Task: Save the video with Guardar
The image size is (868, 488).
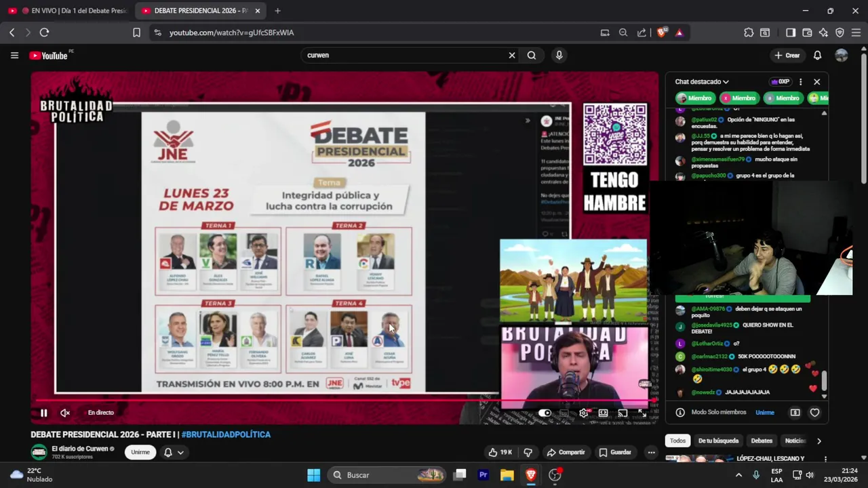Action: point(614,452)
